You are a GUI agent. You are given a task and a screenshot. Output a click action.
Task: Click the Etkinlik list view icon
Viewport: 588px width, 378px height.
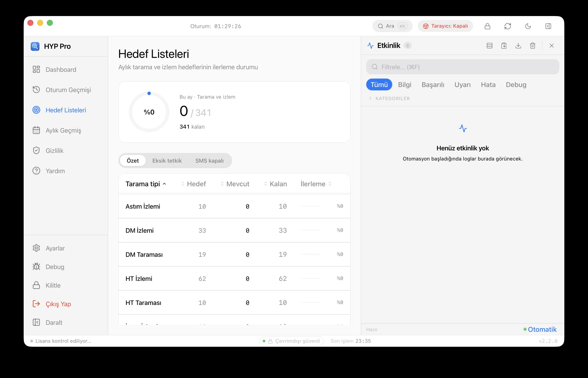point(490,46)
